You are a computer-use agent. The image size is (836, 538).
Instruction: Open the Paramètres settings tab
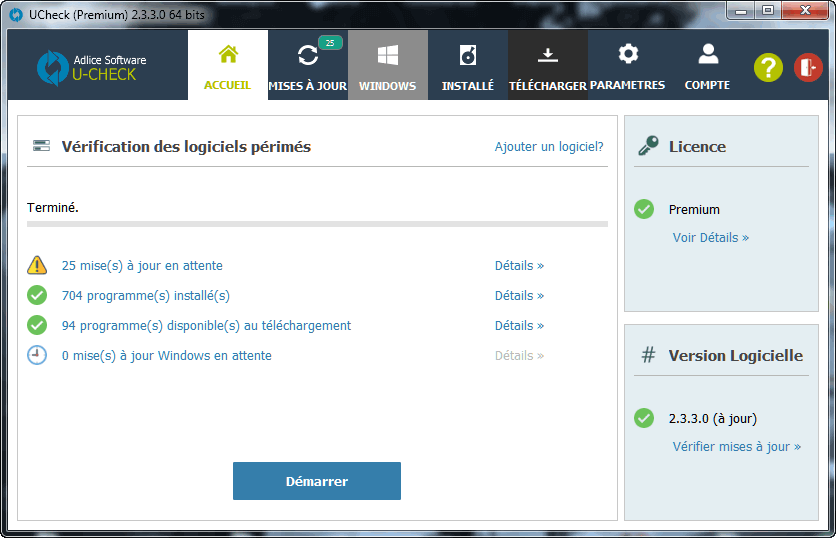(x=627, y=66)
